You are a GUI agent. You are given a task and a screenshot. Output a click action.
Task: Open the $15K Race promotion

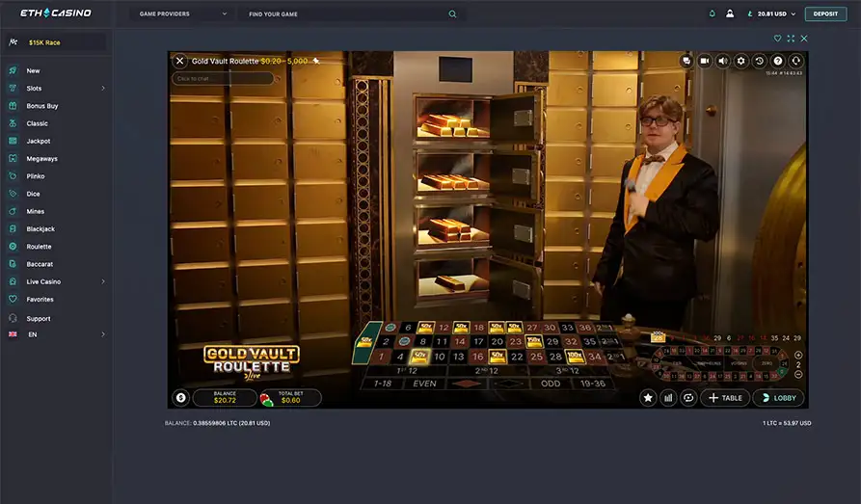coord(56,42)
